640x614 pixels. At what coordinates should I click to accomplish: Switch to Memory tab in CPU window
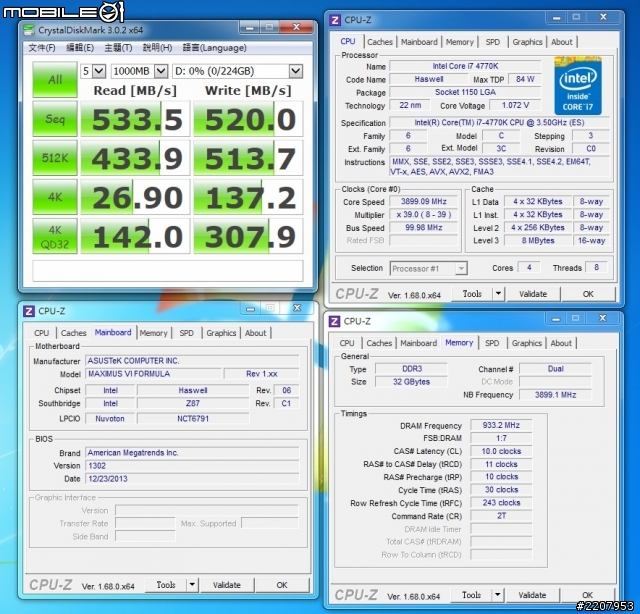460,42
